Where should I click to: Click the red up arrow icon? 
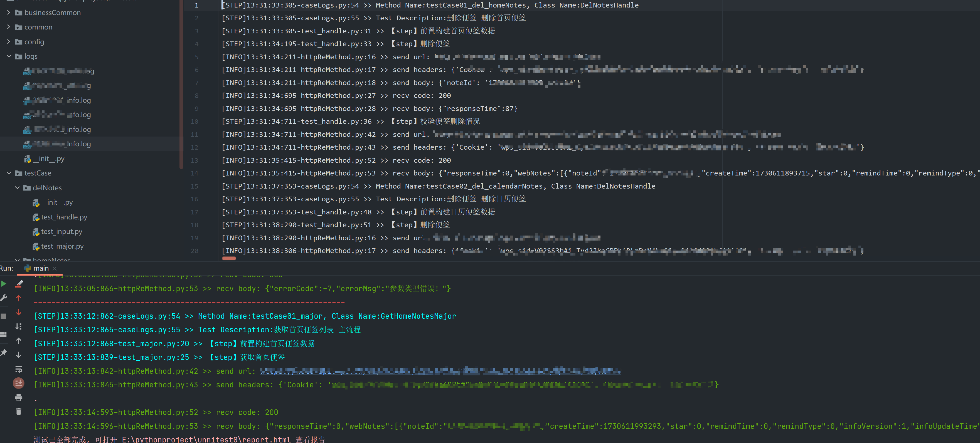click(19, 298)
